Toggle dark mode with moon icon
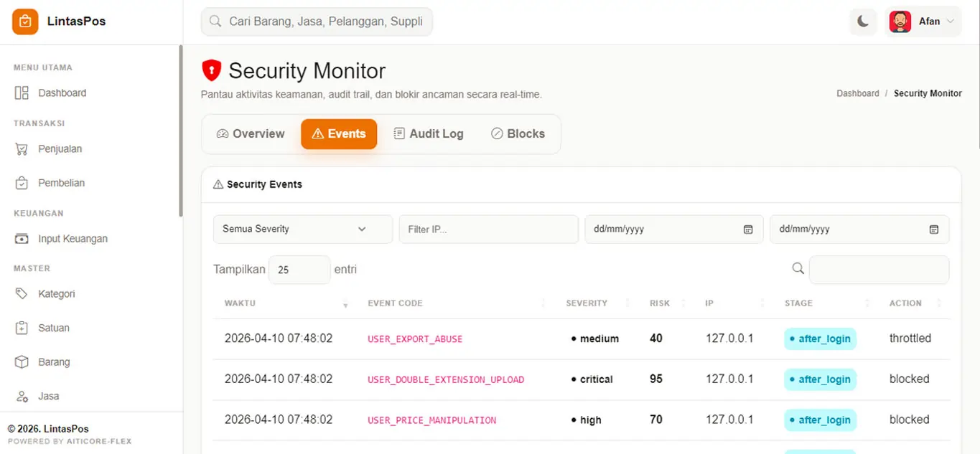This screenshot has height=454, width=980. (863, 22)
